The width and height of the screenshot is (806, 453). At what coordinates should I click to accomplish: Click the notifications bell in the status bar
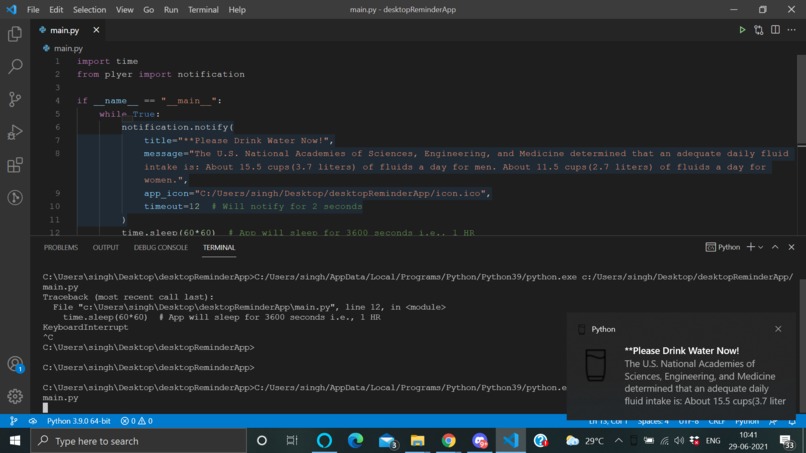792,422
